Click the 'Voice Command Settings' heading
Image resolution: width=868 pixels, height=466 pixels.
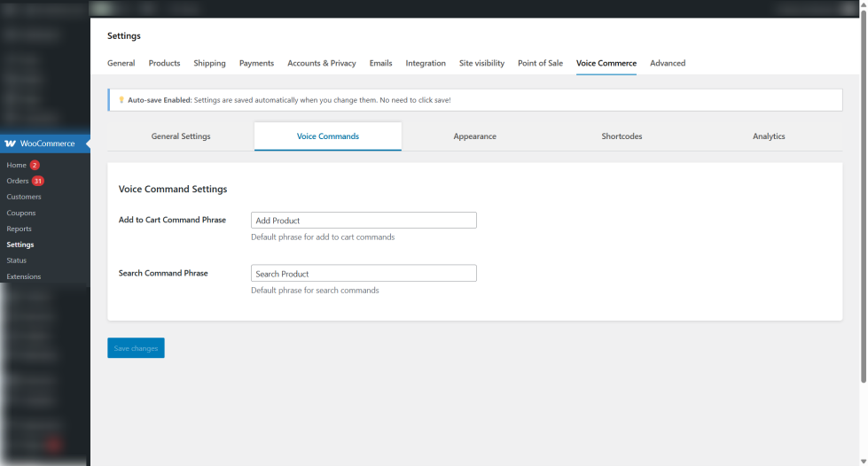point(173,189)
